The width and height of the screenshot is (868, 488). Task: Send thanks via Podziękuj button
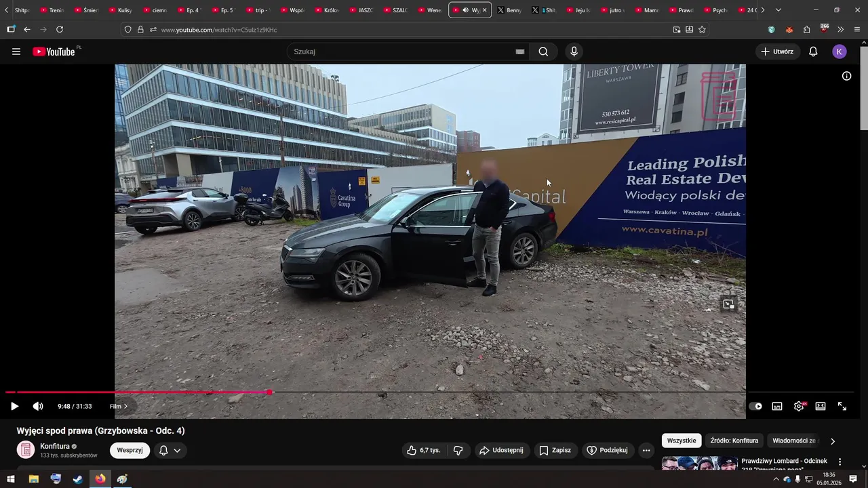[x=607, y=450]
